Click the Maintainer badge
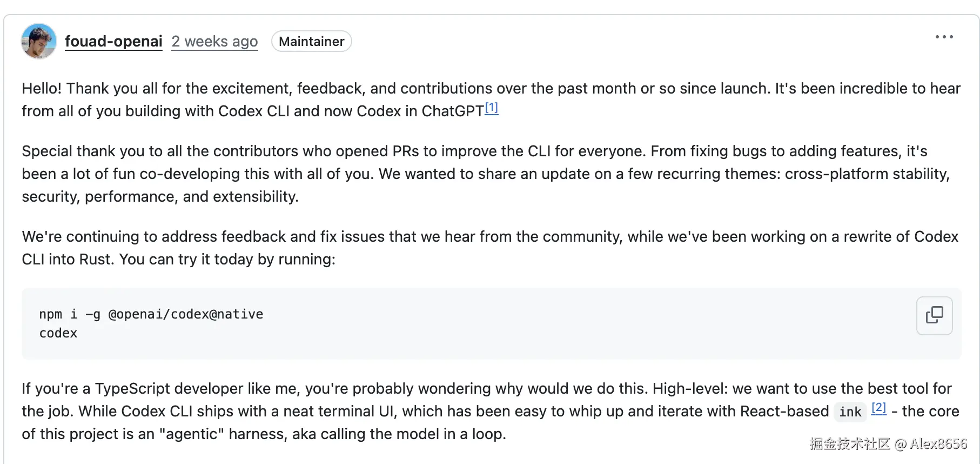The height and width of the screenshot is (464, 980). [x=311, y=42]
